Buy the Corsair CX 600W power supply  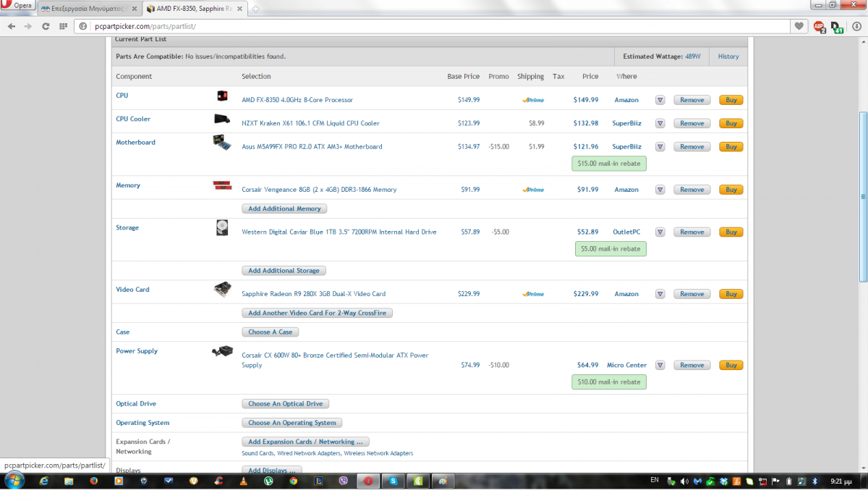click(x=731, y=365)
